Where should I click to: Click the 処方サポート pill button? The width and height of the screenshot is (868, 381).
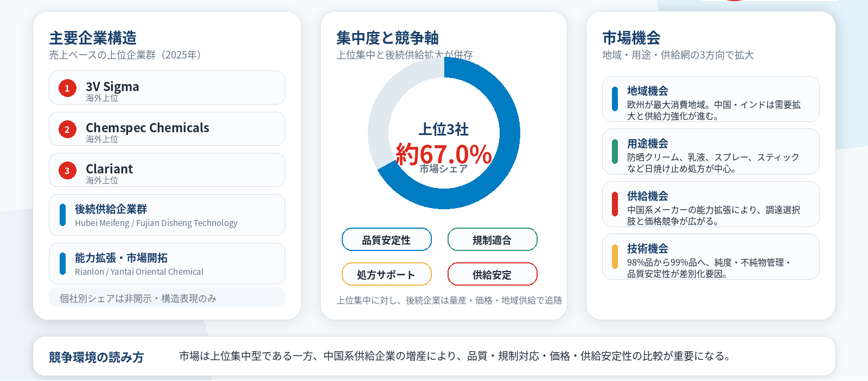coord(387,274)
